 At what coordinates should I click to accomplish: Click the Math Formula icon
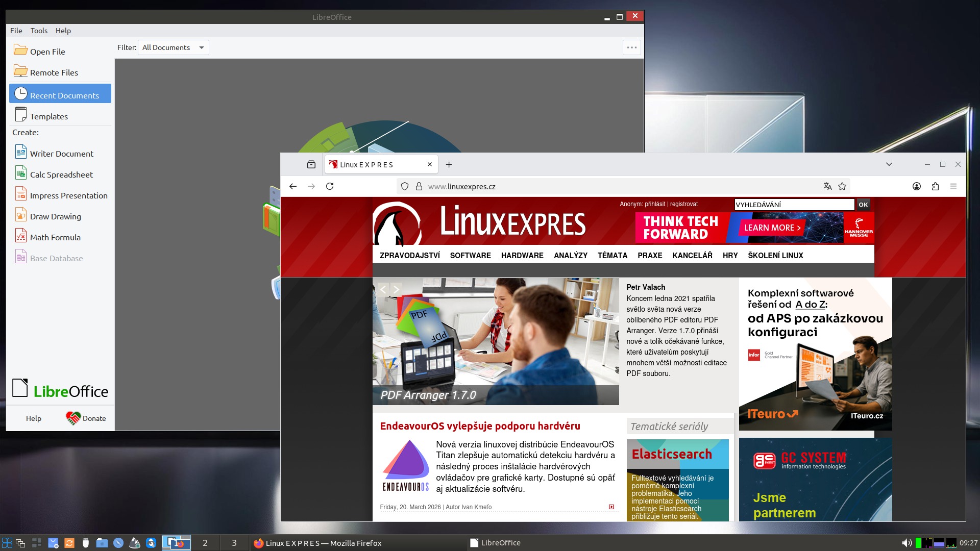click(x=20, y=236)
